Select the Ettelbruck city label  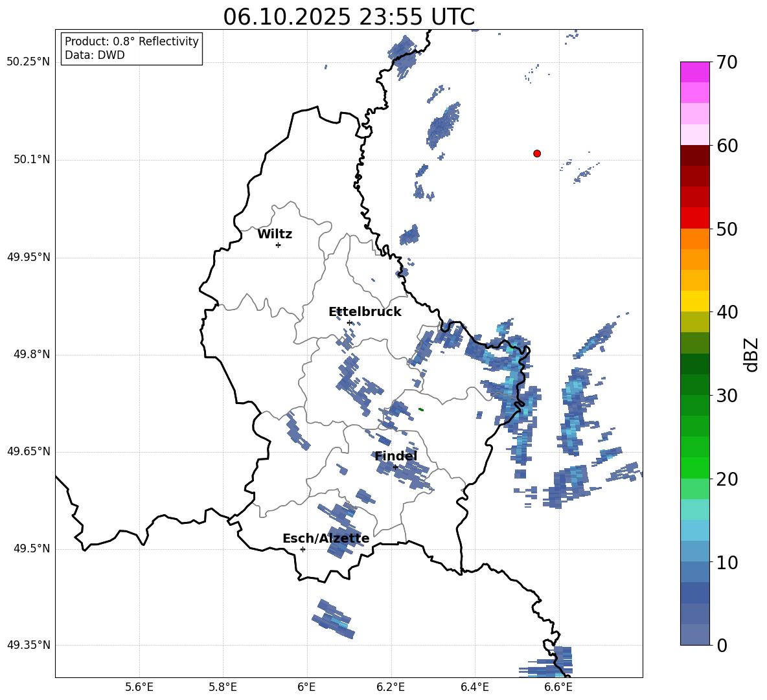click(x=365, y=312)
